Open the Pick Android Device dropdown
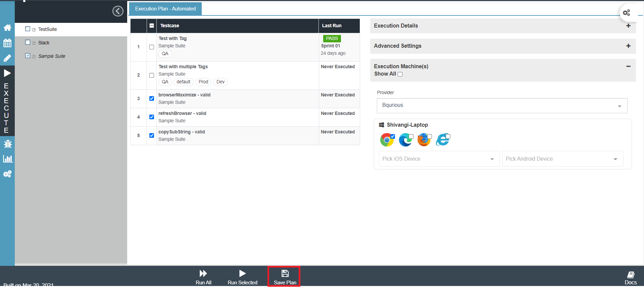The width and height of the screenshot is (644, 287). pyautogui.click(x=563, y=159)
